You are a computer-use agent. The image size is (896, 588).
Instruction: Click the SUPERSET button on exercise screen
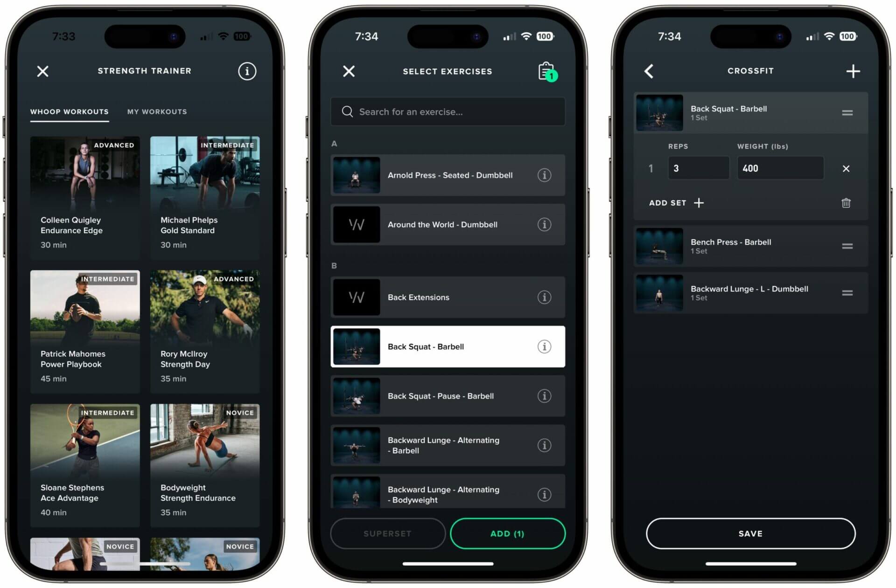387,533
